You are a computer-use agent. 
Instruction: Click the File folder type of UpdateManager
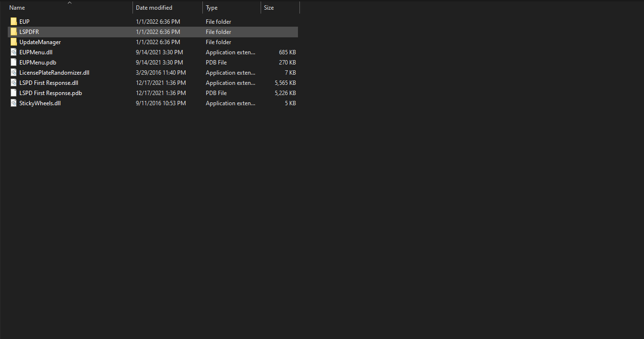click(218, 42)
